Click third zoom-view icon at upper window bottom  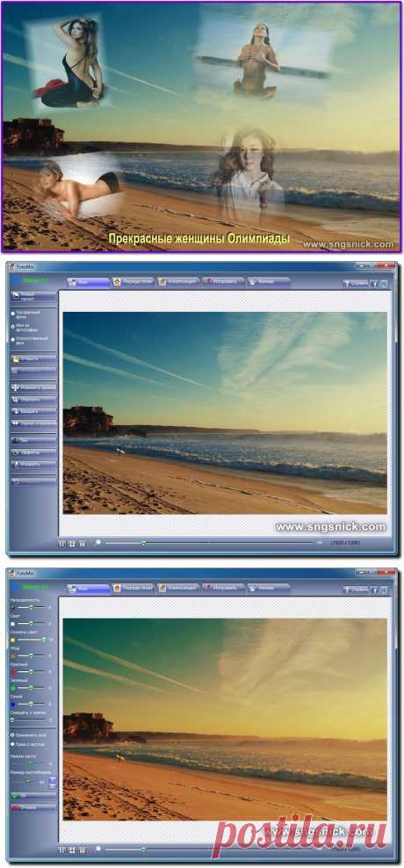click(x=82, y=544)
